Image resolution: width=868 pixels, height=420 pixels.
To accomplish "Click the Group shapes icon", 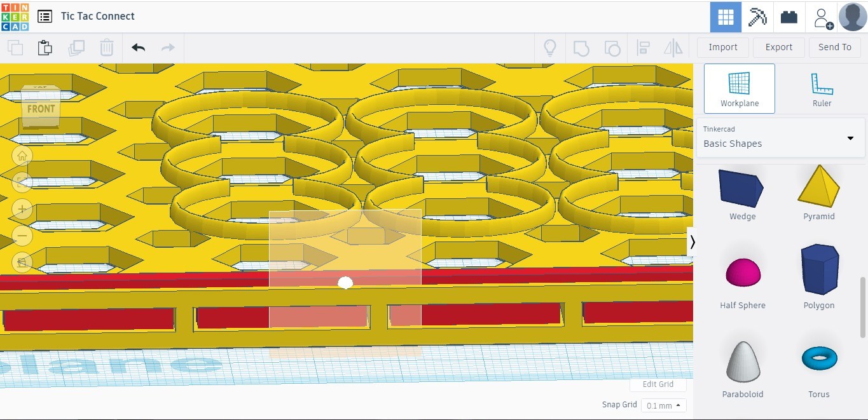I will point(581,48).
